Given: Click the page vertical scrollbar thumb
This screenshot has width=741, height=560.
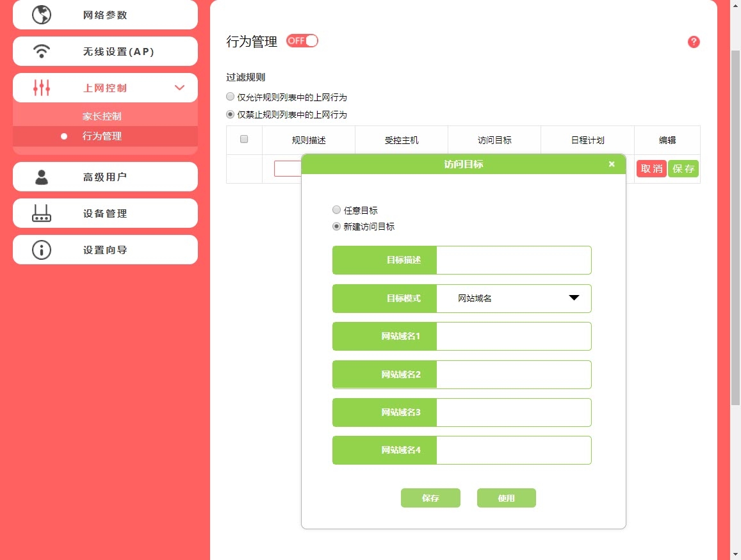Looking at the screenshot, I should tap(735, 227).
